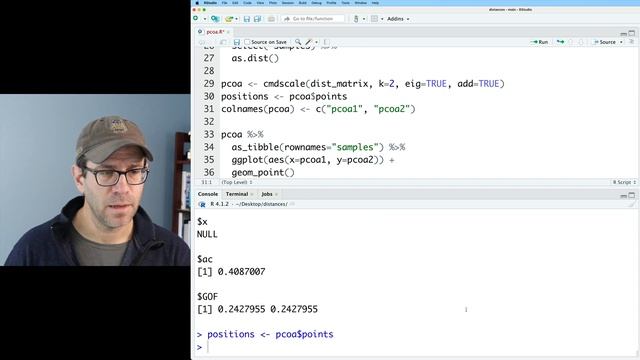The image size is (640, 360).
Task: Click the clear console broom icon
Action: 632,204
